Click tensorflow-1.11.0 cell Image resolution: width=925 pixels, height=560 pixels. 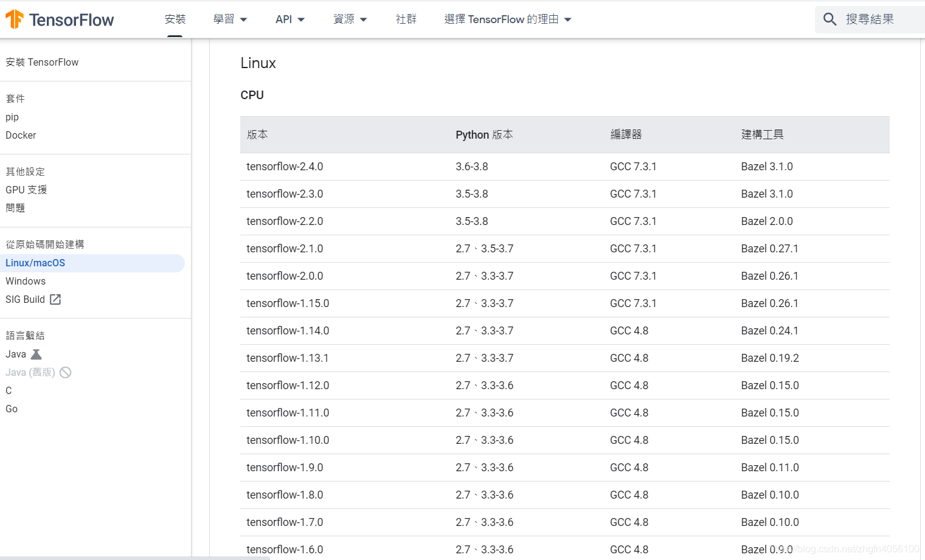(x=288, y=413)
